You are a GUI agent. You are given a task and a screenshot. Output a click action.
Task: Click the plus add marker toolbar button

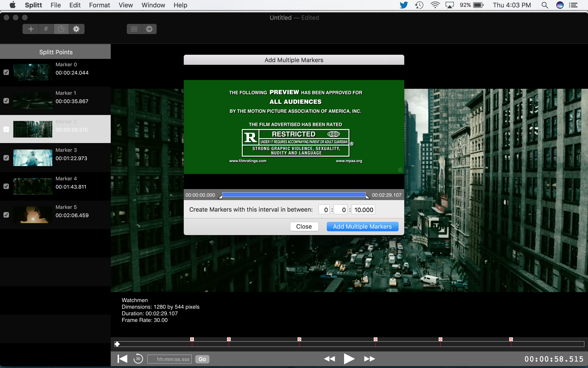(x=31, y=29)
